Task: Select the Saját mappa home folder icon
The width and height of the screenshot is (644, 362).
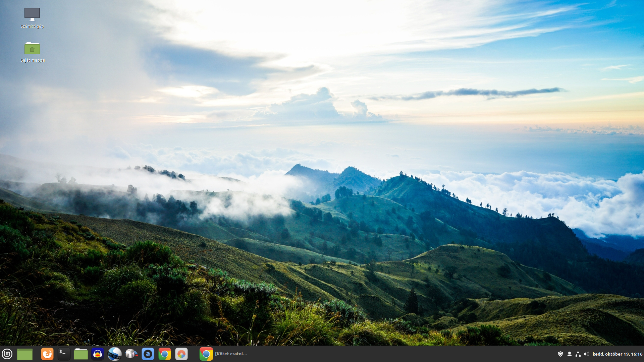Action: (x=32, y=49)
